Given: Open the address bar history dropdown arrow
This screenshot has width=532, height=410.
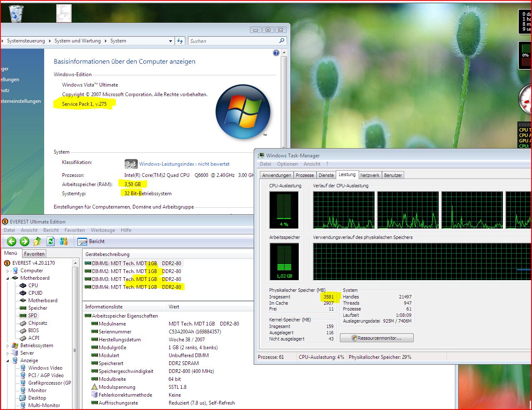Looking at the screenshot, I should (x=170, y=41).
